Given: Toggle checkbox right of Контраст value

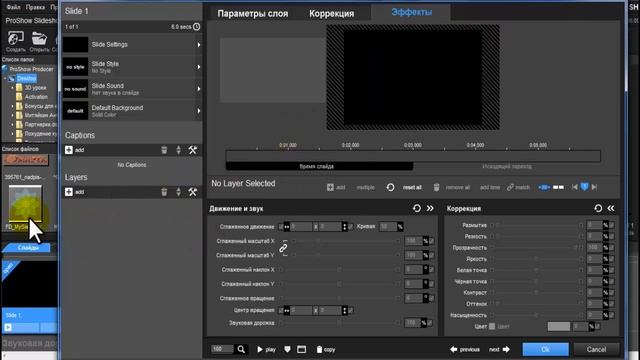Looking at the screenshot, I should [611, 293].
